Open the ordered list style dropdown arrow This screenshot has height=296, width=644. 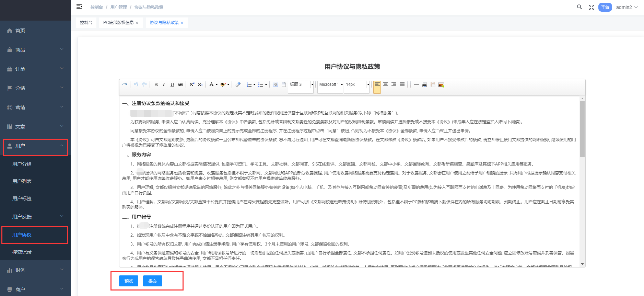click(x=254, y=84)
